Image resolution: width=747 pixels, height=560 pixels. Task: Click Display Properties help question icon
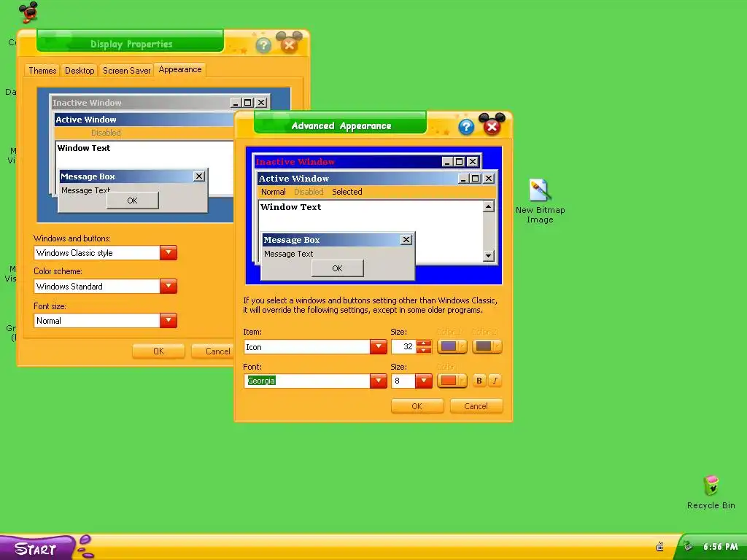click(x=263, y=45)
